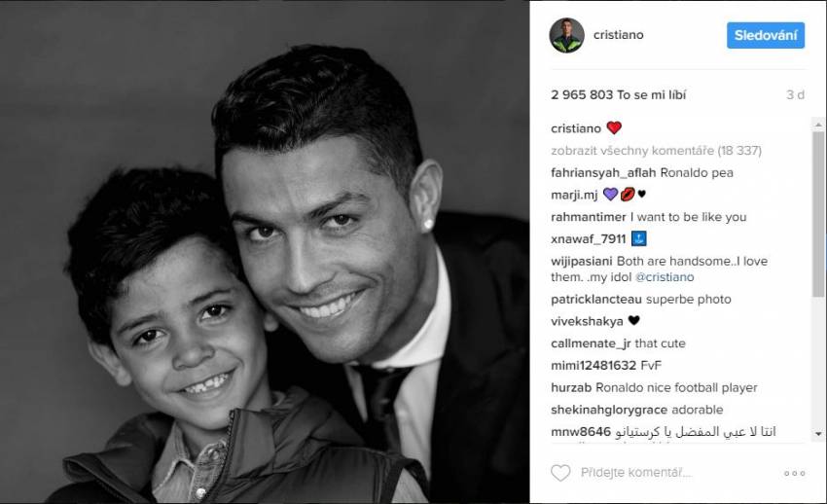827x504 pixels.
Task: Open the cristiano username at post header
Action: pos(618,35)
